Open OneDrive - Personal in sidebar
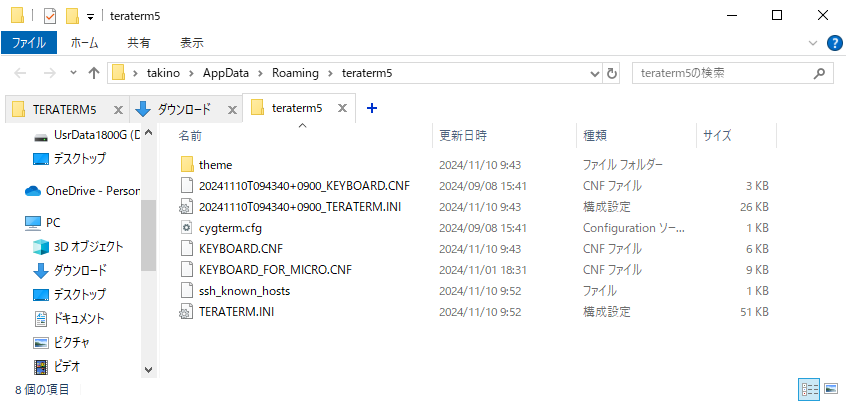The image size is (847, 402). 82,191
